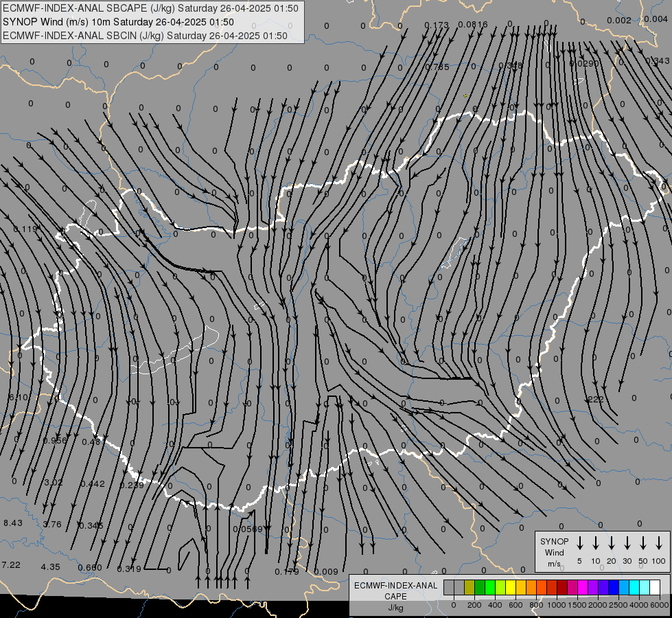Select the yellow CAPE legend swatch
Viewport: 672px width, 618px height.
[511, 588]
